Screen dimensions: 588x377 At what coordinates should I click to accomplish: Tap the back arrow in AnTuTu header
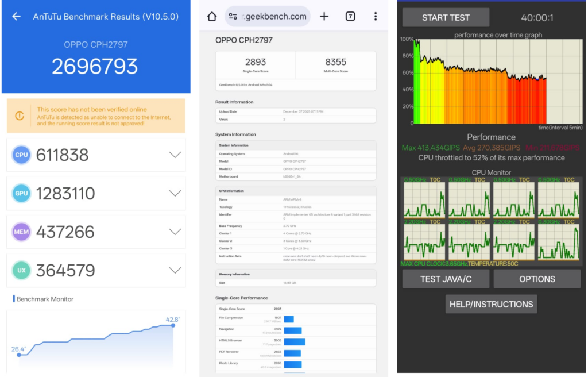(x=17, y=17)
